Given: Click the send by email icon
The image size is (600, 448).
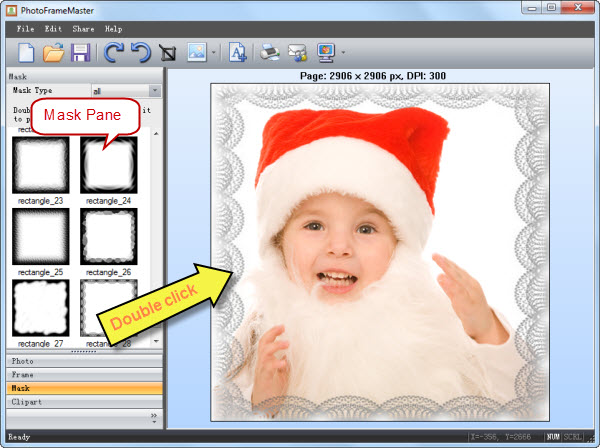Looking at the screenshot, I should (x=297, y=52).
